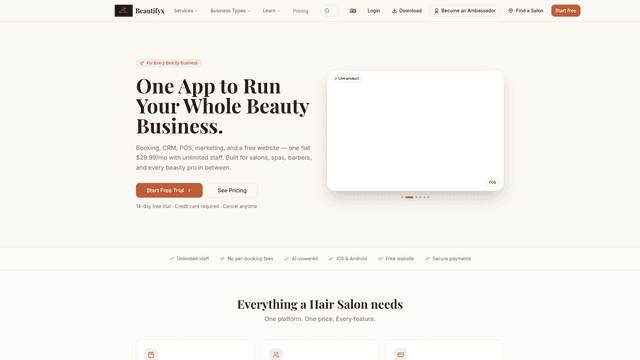Image resolution: width=640 pixels, height=360 pixels.
Task: Click the Start Free Trial button
Action: coord(169,190)
